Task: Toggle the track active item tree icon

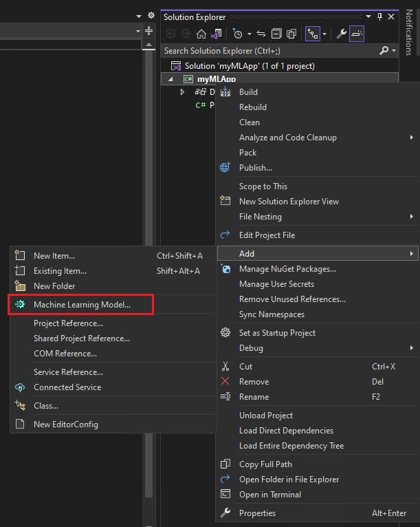Action: tap(313, 34)
